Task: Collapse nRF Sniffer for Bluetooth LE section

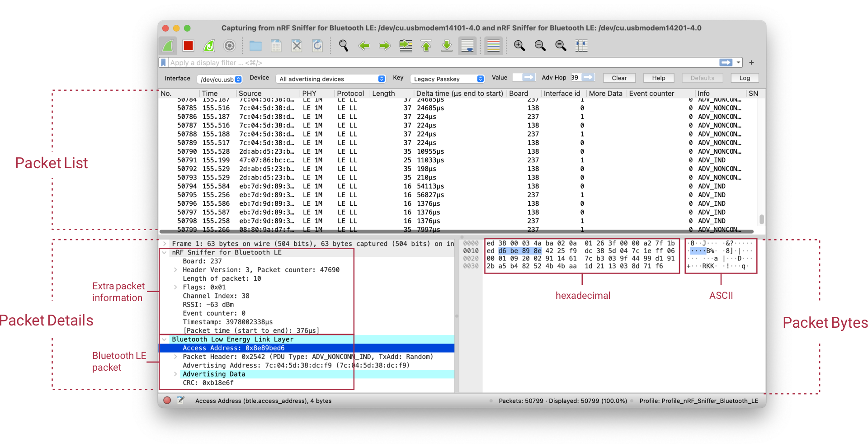Action: 165,252
